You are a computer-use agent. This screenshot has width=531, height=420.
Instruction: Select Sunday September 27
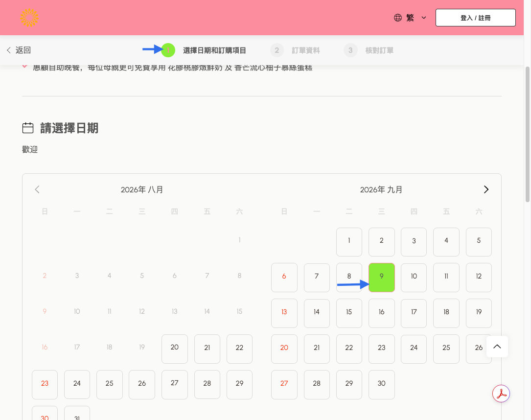point(284,385)
